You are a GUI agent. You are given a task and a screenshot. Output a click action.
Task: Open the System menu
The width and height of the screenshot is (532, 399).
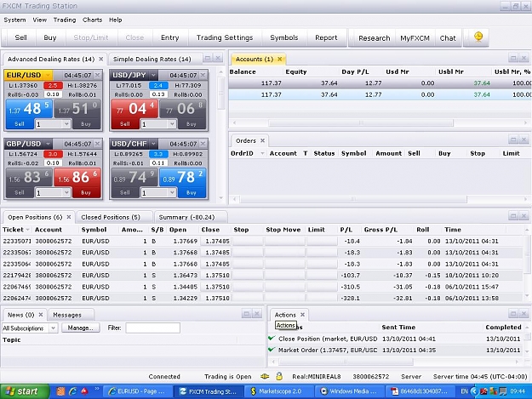click(14, 20)
